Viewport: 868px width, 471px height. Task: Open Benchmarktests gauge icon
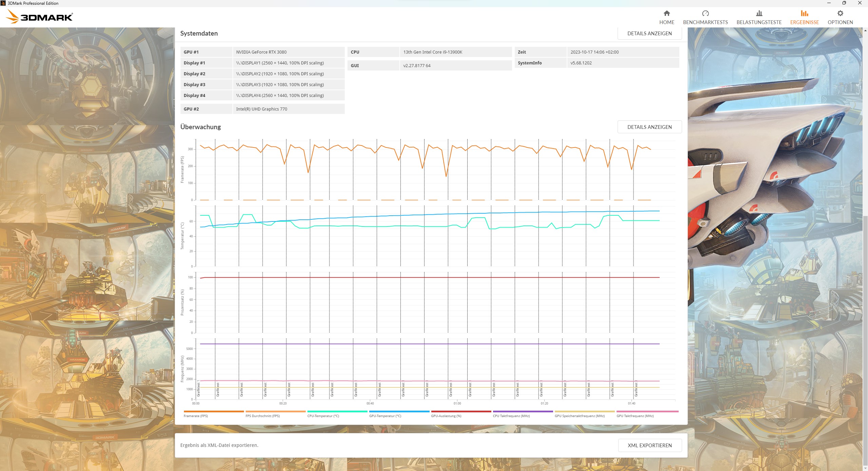click(x=705, y=14)
